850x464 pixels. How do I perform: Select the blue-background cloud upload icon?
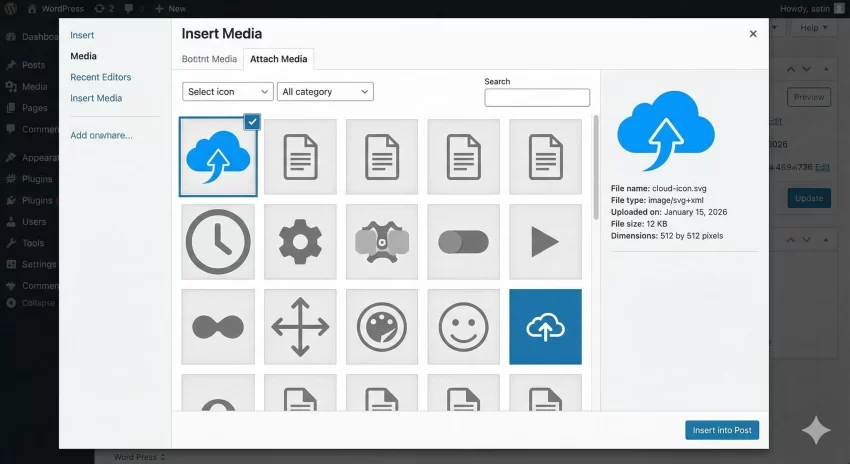(545, 327)
